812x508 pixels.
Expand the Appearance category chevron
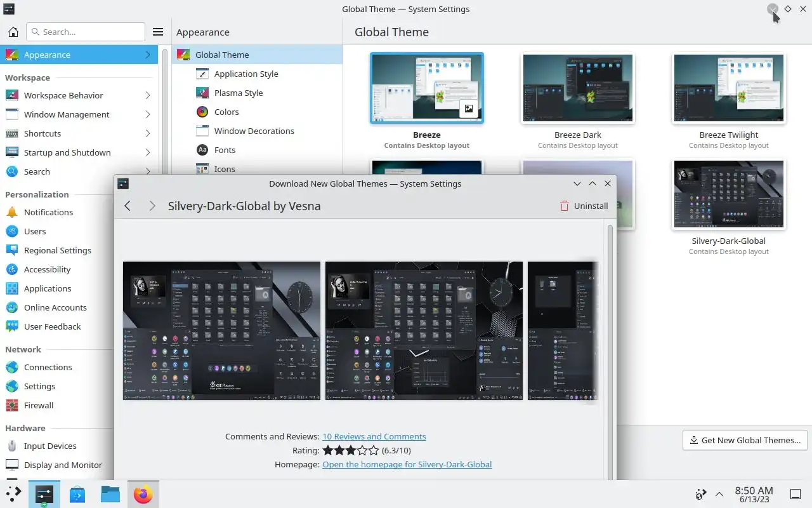[x=148, y=55]
